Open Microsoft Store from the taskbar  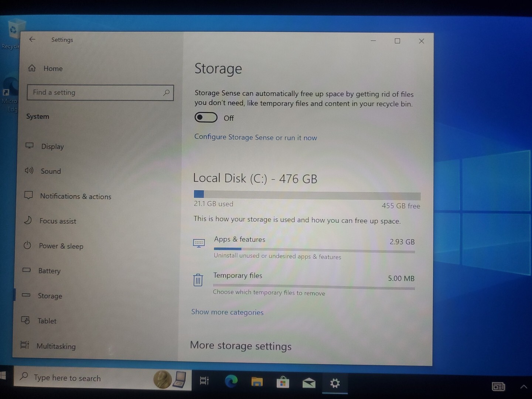[x=283, y=382]
